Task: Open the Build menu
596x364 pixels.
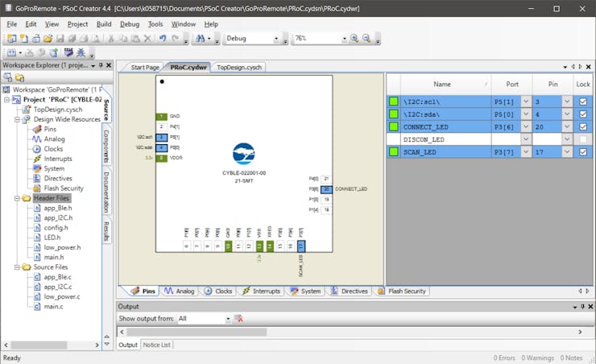Action: click(x=104, y=24)
